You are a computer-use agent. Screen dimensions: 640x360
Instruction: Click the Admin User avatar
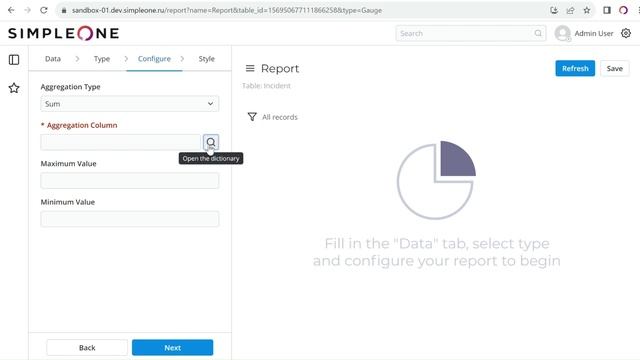[x=562, y=33]
